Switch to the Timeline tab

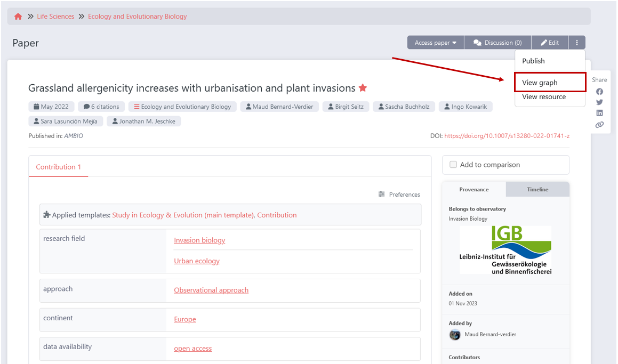pyautogui.click(x=537, y=189)
